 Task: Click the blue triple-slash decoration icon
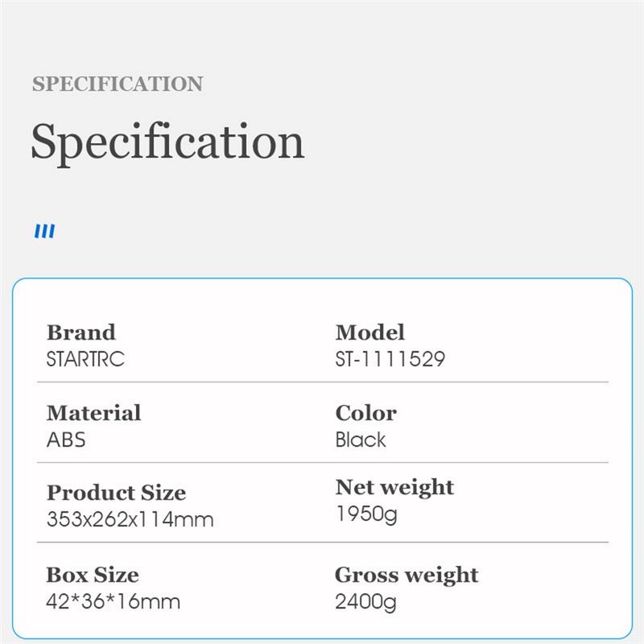44,232
